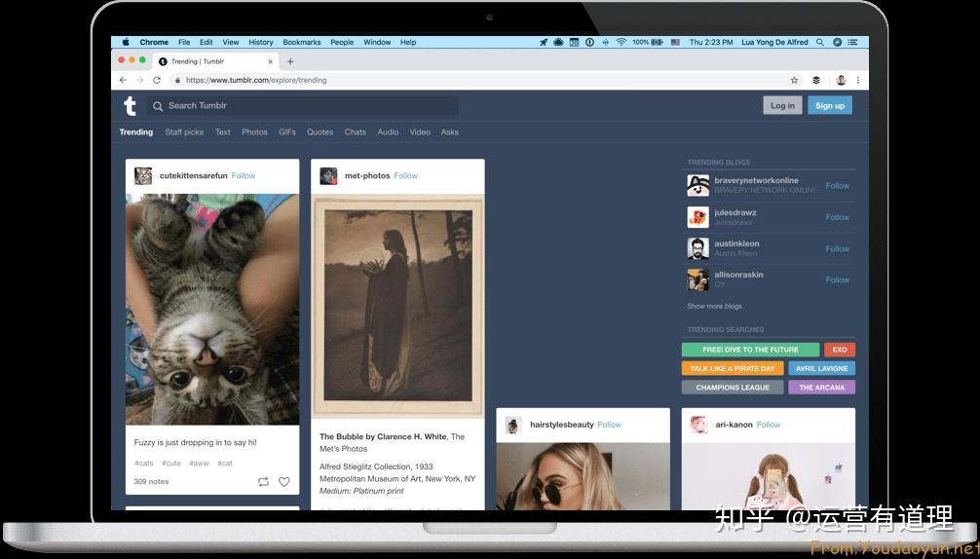Viewport: 980px width, 559px height.
Task: Open Spotlight search in menu bar
Action: coord(820,42)
